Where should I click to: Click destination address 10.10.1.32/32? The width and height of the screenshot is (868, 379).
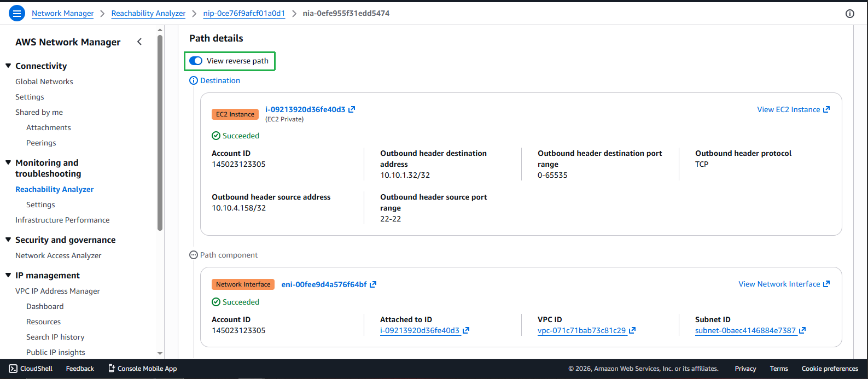(405, 175)
